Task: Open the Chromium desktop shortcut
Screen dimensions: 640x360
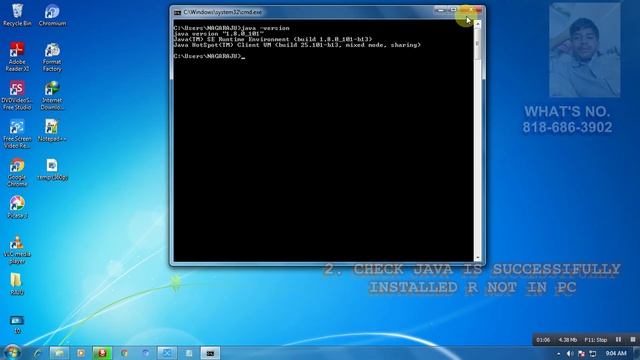Action: (52, 15)
